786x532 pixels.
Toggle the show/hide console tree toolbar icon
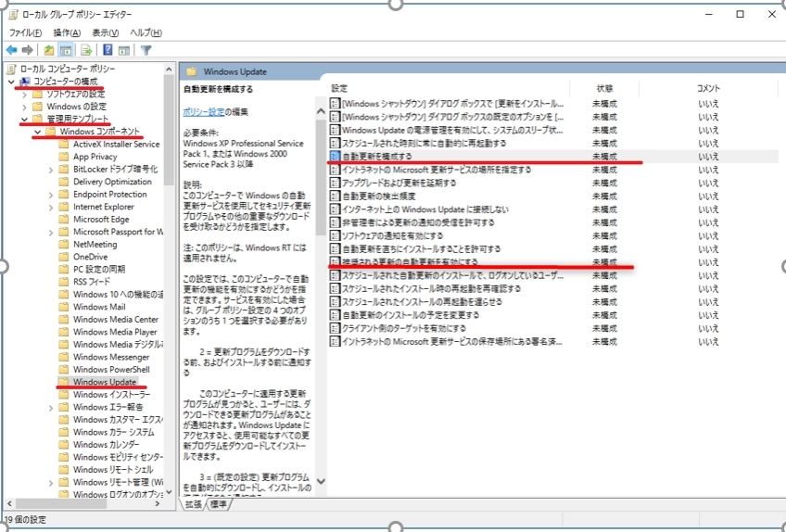coord(65,50)
